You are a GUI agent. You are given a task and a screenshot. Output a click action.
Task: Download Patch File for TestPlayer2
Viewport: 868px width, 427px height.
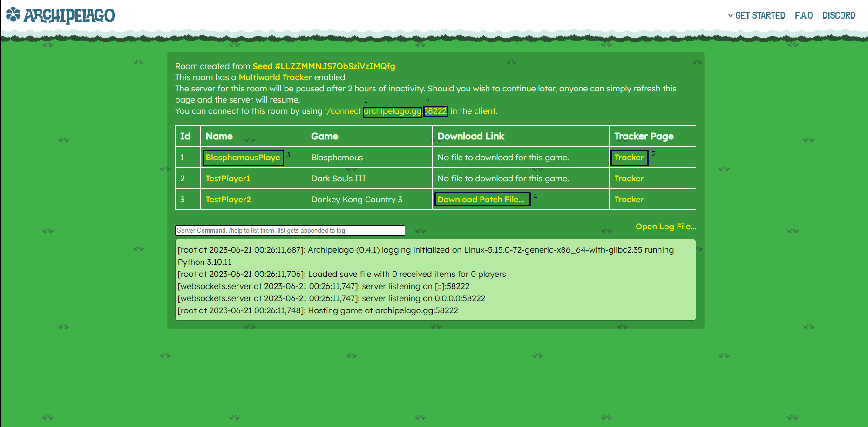click(x=481, y=199)
